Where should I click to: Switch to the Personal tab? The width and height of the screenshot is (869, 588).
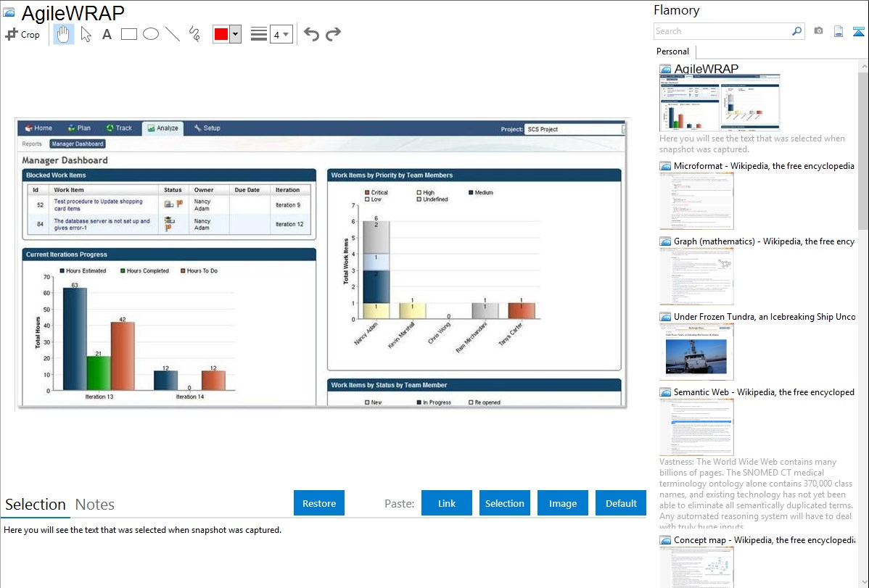click(673, 51)
